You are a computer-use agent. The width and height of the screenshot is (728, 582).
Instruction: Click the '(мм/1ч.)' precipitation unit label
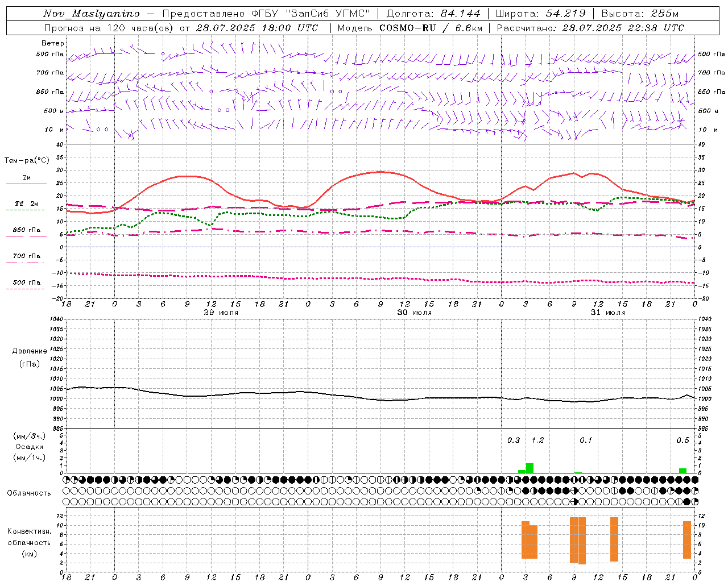click(30, 458)
